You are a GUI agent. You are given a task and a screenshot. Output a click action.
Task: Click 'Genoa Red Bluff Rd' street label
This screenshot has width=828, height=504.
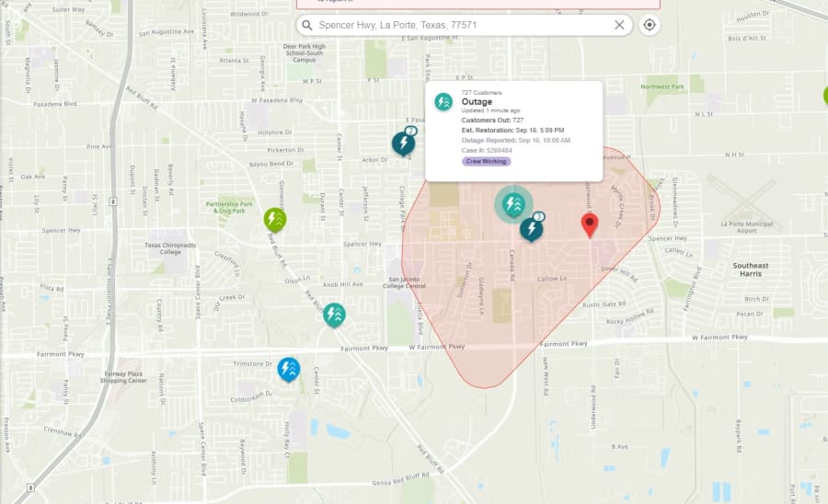point(400,478)
